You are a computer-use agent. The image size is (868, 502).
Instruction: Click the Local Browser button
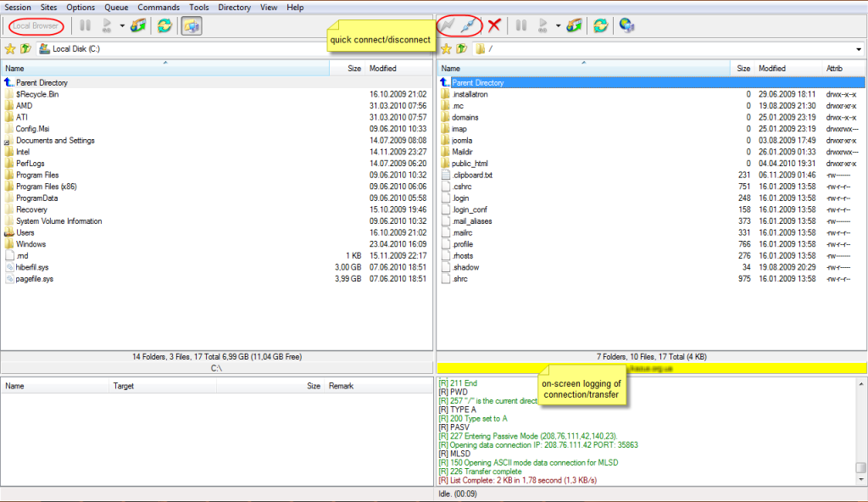(x=36, y=26)
